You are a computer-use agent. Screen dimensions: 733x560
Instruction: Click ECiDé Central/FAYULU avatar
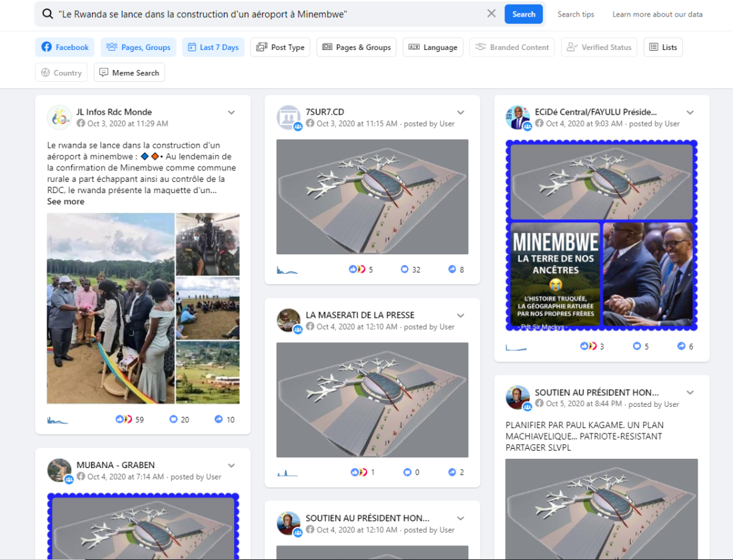518,117
